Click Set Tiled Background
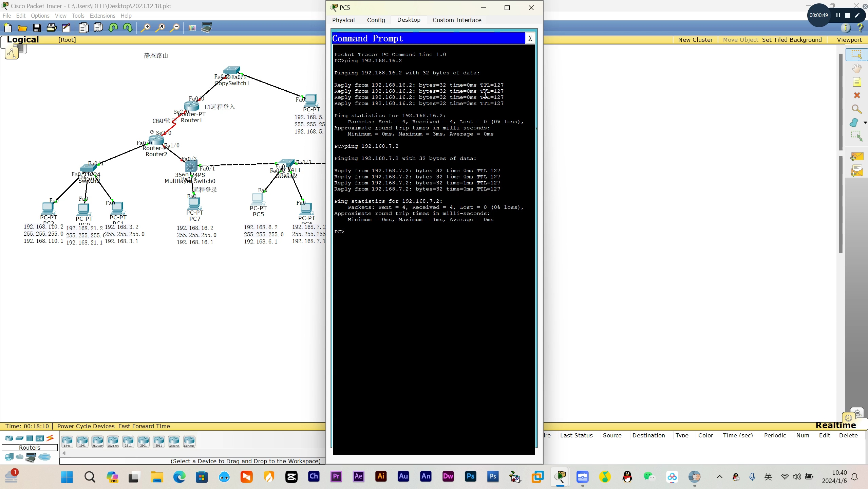Viewport: 868px width, 489px height. tap(792, 40)
